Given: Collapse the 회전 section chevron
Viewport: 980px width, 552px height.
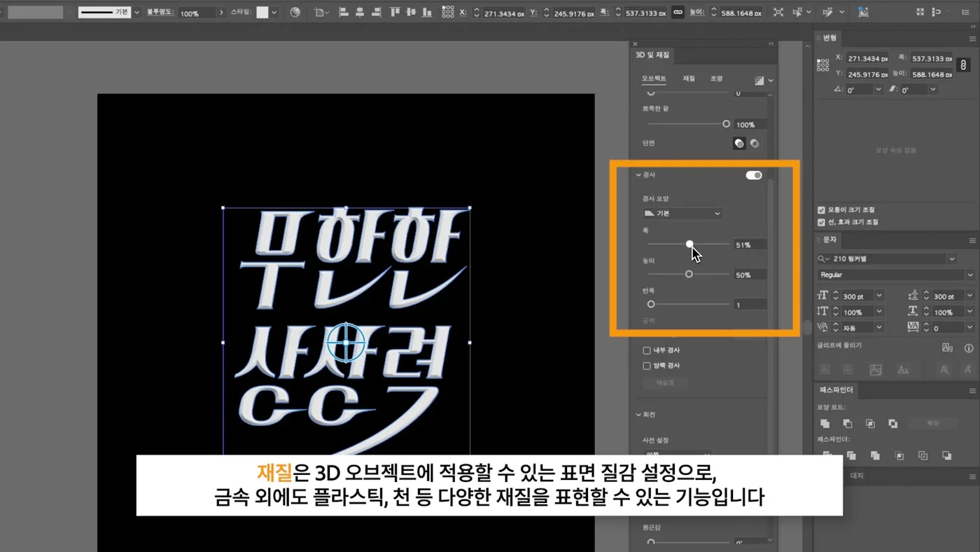Looking at the screenshot, I should click(638, 415).
